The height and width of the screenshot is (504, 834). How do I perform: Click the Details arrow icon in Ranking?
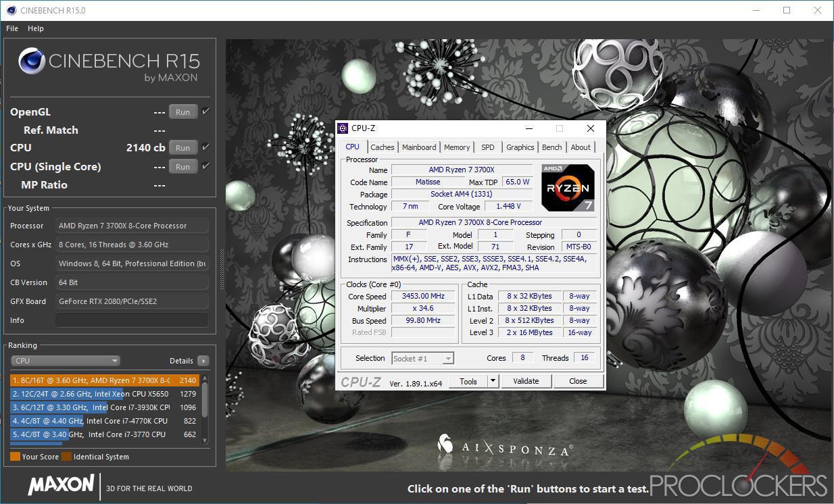click(203, 361)
